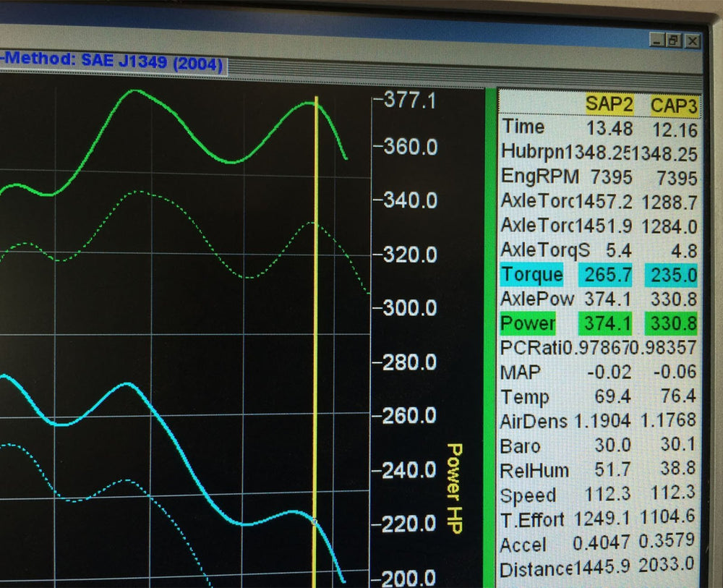The height and width of the screenshot is (588, 723).
Task: Close the dyno graph window
Action: pyautogui.click(x=692, y=41)
